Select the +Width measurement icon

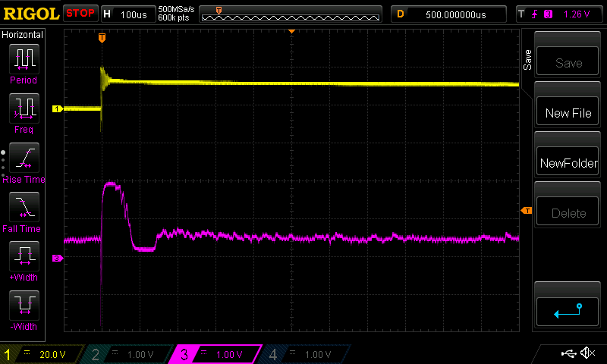[24, 256]
